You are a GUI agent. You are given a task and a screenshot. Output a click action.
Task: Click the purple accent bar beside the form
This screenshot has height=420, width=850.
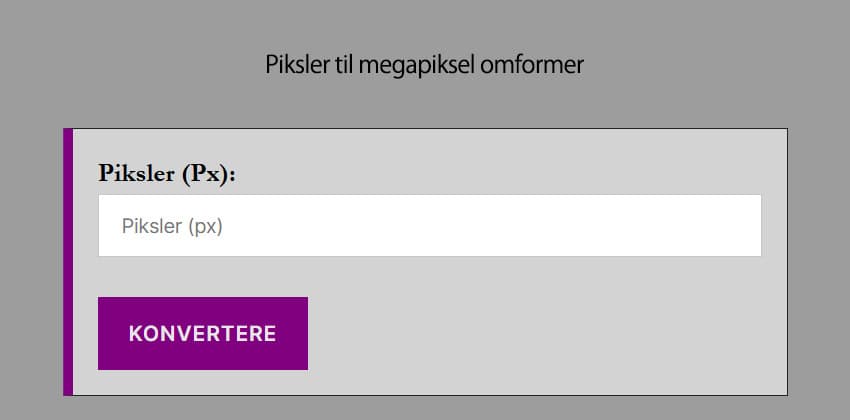(x=68, y=261)
